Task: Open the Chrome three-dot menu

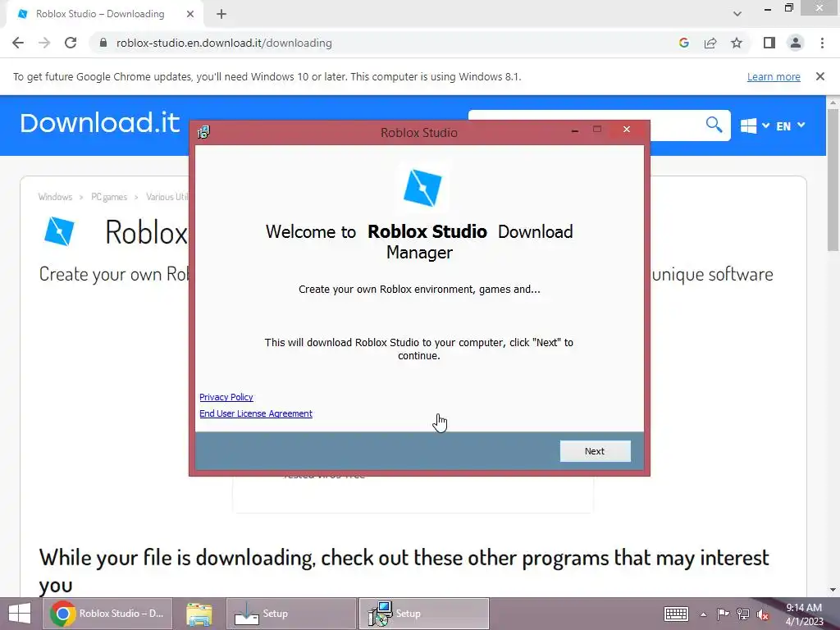Action: 822,43
